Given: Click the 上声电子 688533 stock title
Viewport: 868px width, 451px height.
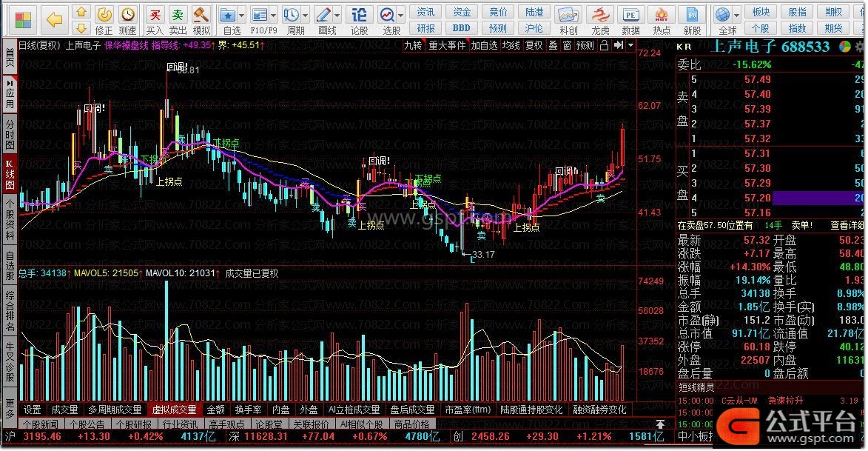Looking at the screenshot, I should pyautogui.click(x=770, y=47).
